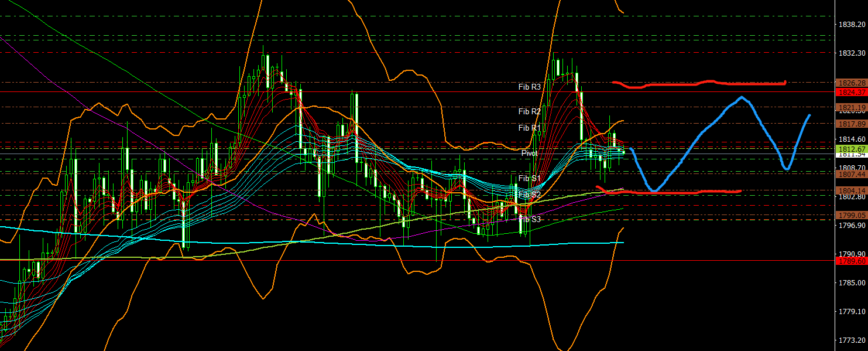Select the brown 1826.28 price tag

852,83
